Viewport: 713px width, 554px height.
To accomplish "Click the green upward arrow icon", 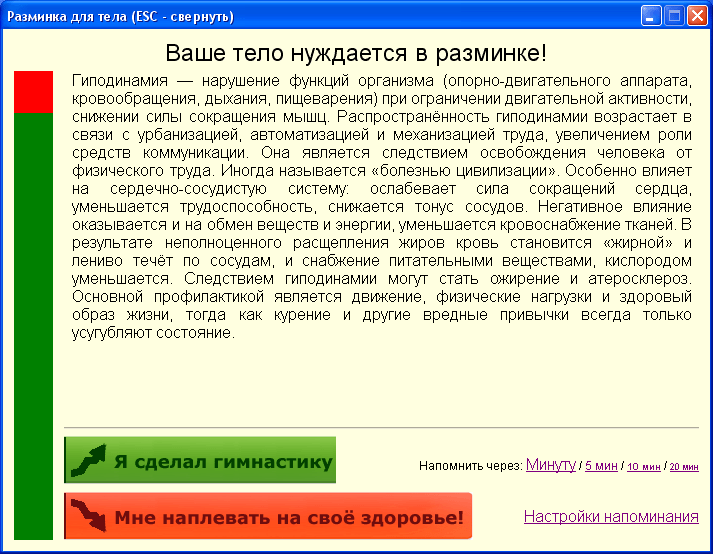I will (87, 461).
